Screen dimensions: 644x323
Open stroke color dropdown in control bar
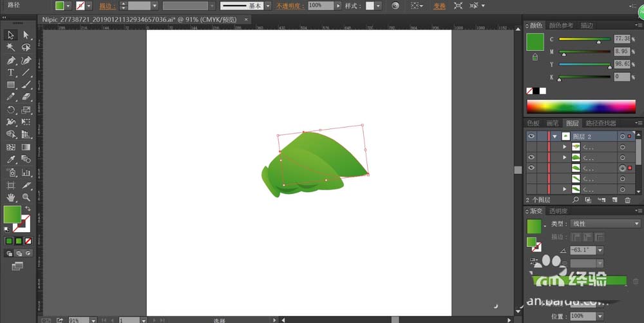[89, 6]
